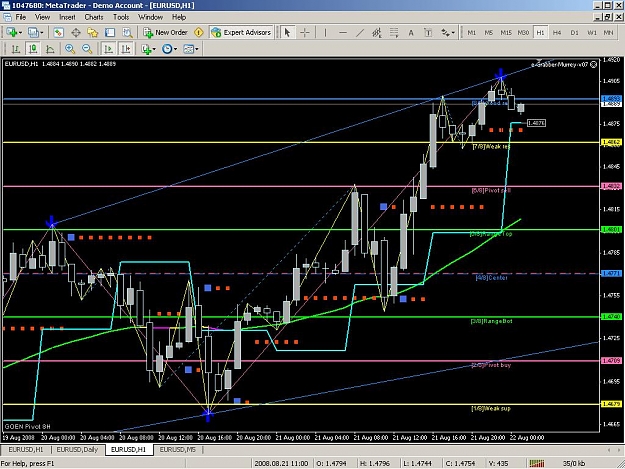Select the trendline tool
This screenshot has height=469, width=625.
[360, 33]
